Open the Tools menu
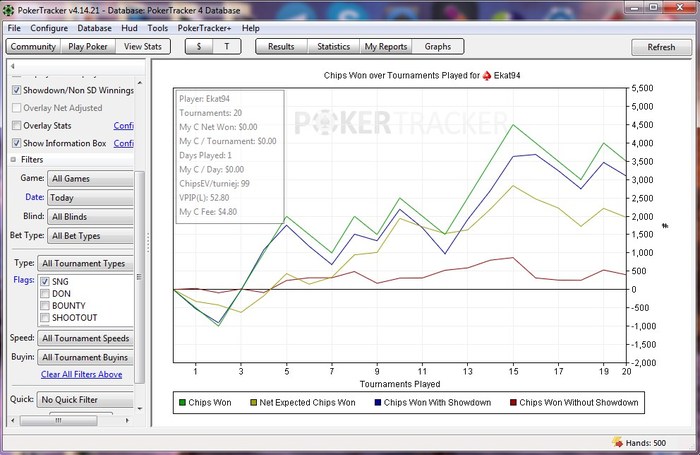 tap(158, 28)
